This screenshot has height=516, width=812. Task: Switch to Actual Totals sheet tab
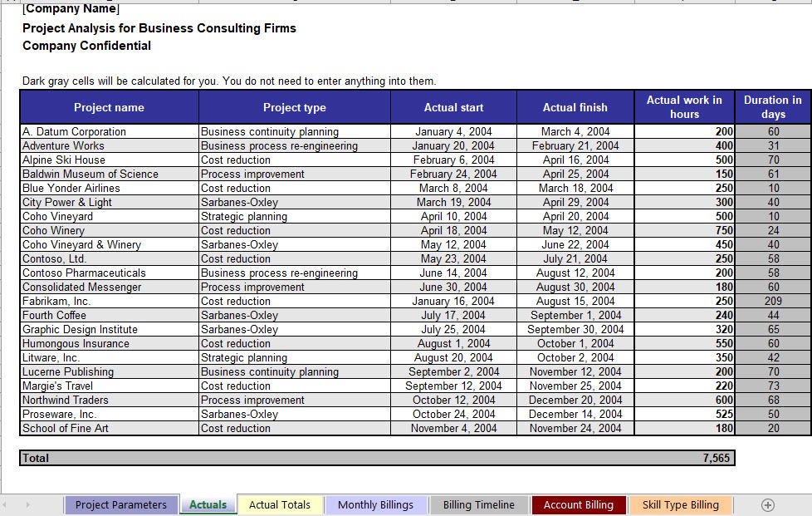tap(280, 505)
